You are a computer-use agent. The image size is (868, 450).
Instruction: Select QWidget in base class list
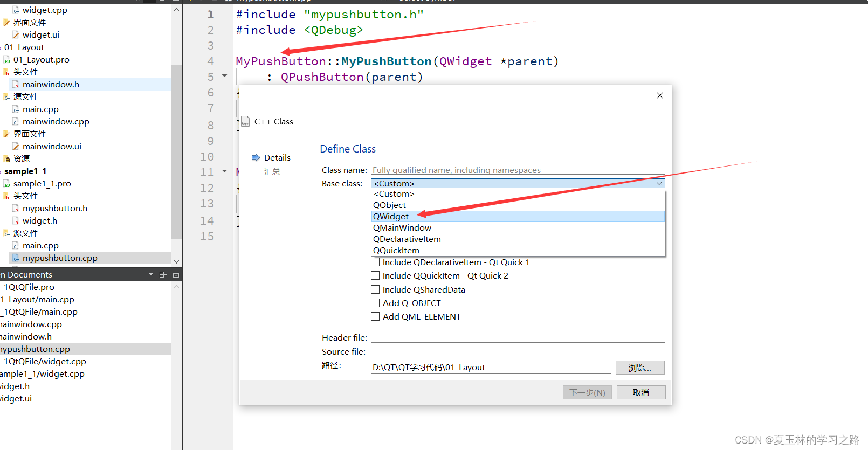(518, 217)
